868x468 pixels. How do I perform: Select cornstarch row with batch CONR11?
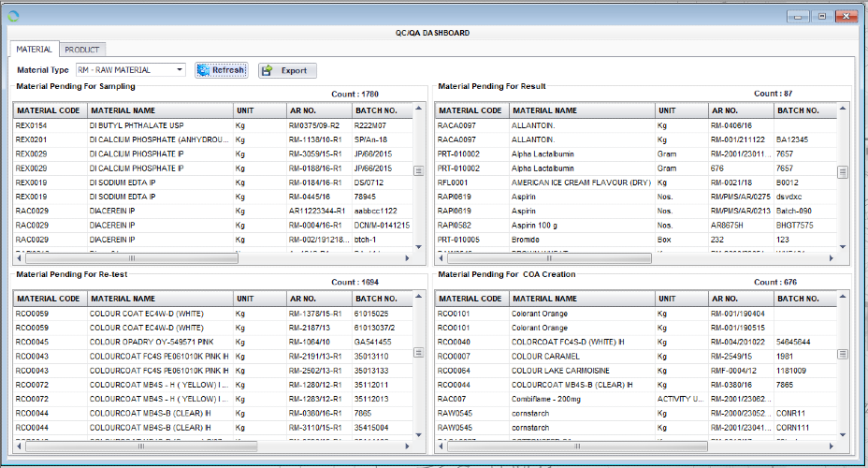[x=636, y=413]
